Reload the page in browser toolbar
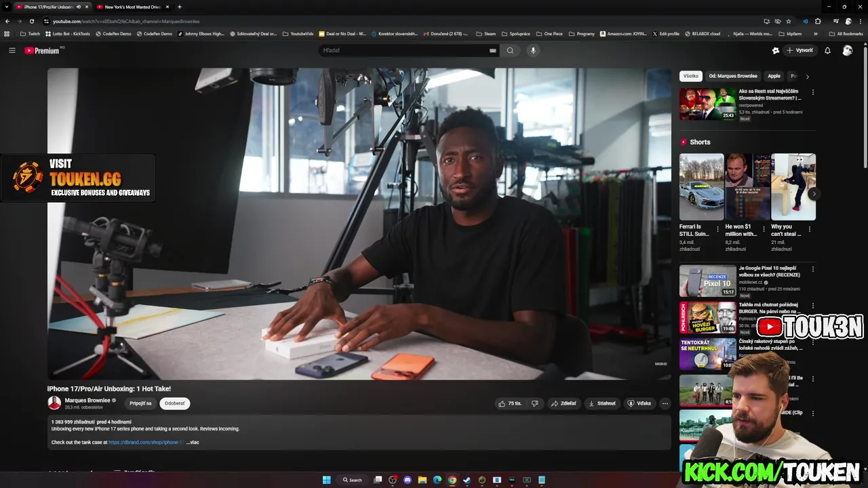Screen dimensions: 868x488 pyautogui.click(x=31, y=21)
